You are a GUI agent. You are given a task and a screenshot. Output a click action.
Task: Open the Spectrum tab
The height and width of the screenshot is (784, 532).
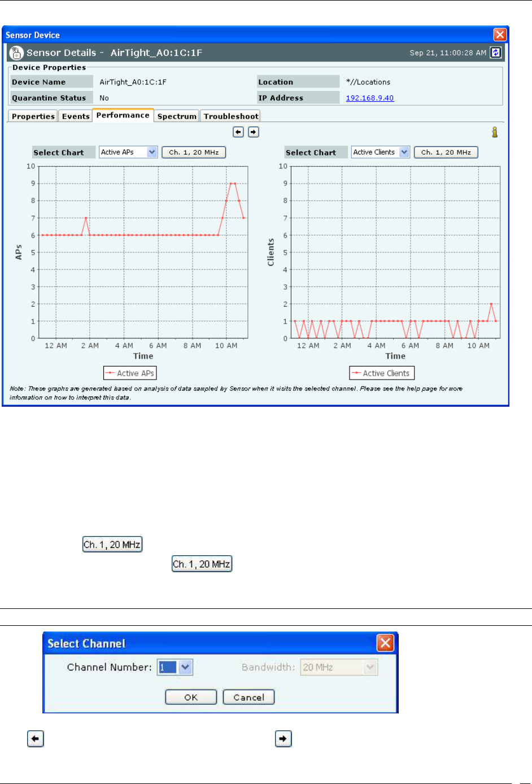tap(177, 116)
